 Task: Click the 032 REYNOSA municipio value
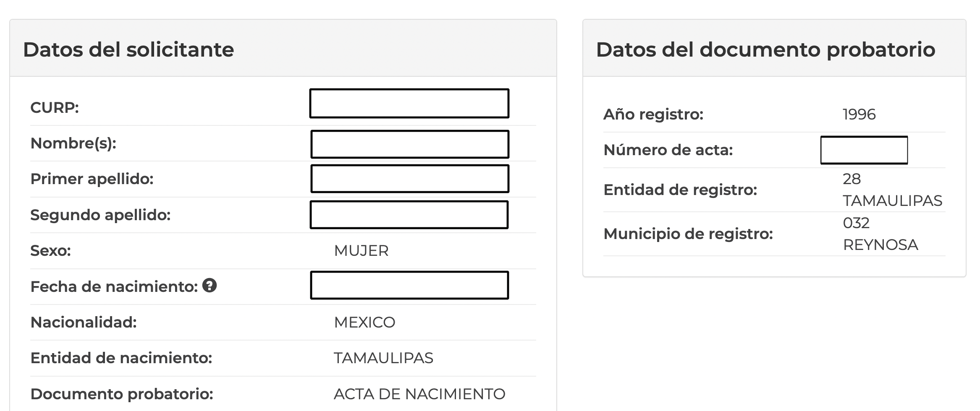[880, 234]
